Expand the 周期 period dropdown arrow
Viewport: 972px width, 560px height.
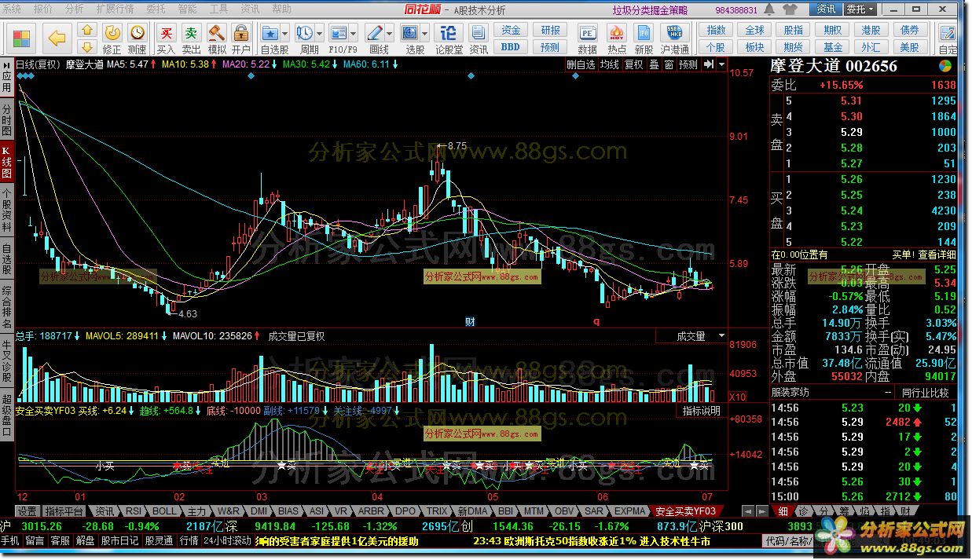click(x=319, y=33)
